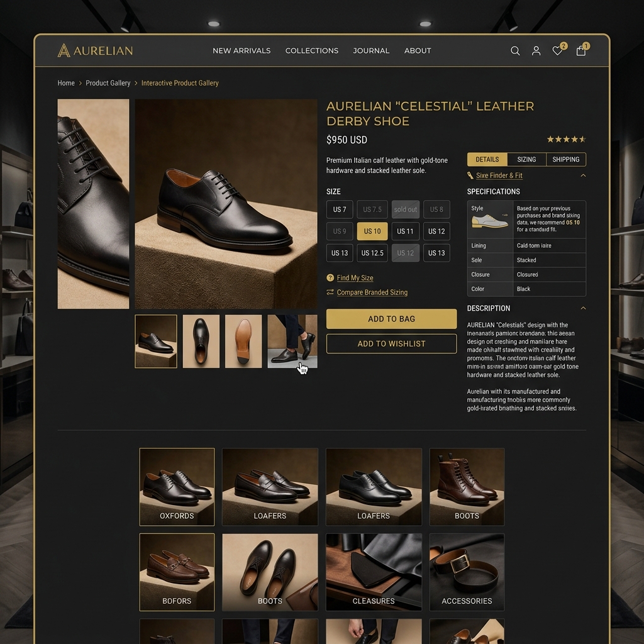This screenshot has width=644, height=644.
Task: Select the on-foot walking thumbnail
Action: point(292,341)
